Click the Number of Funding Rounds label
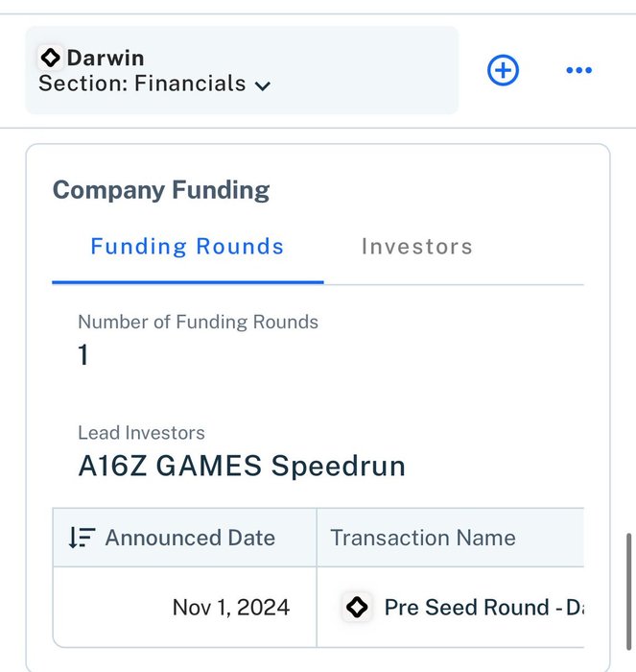 tap(198, 323)
